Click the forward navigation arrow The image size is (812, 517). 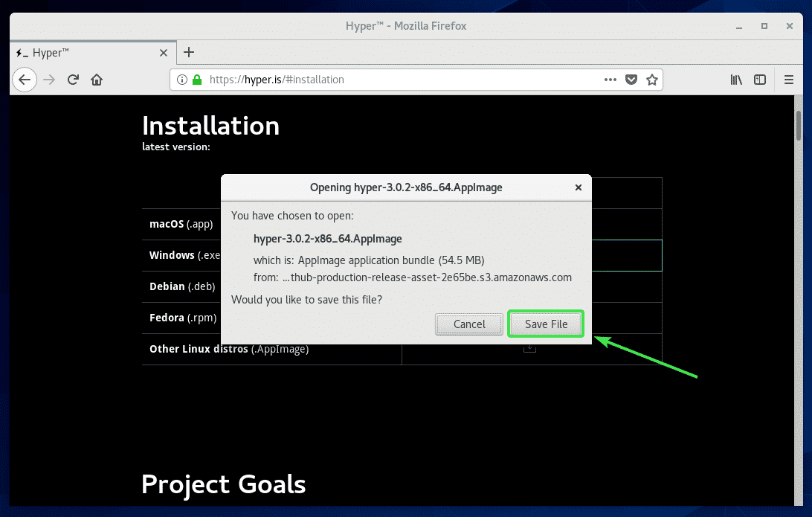coord(49,80)
